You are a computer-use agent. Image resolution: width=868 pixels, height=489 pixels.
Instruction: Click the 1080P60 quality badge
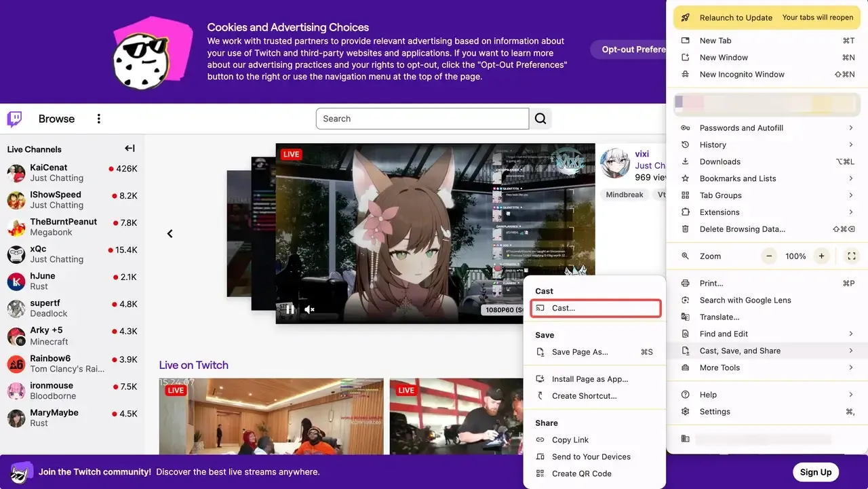504,310
